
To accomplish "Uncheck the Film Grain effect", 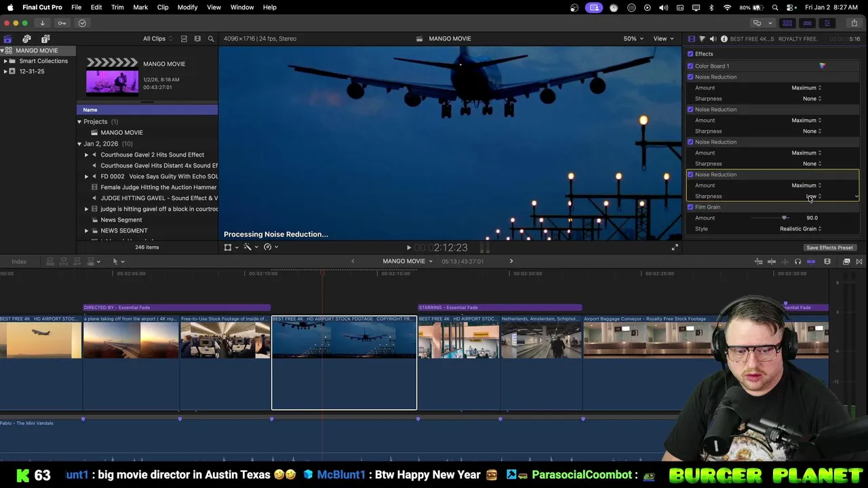I will (690, 207).
